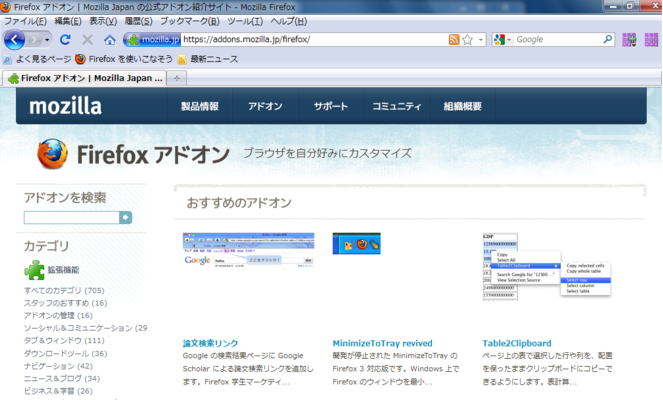Open the コミュニティ navigation item
The width and height of the screenshot is (663, 400).
397,107
